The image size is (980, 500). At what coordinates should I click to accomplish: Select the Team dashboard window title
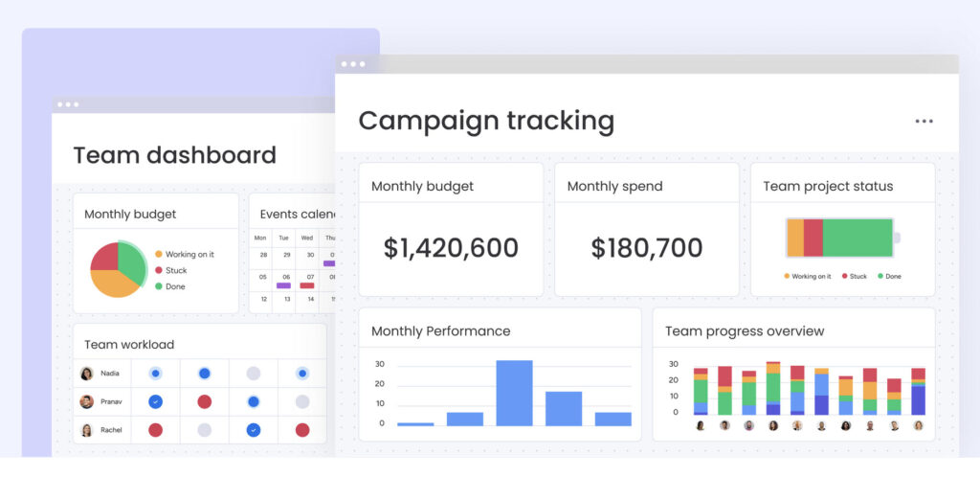click(x=174, y=155)
